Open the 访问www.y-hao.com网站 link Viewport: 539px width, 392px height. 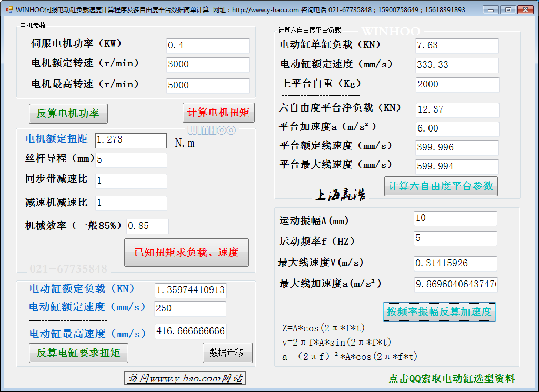click(185, 378)
